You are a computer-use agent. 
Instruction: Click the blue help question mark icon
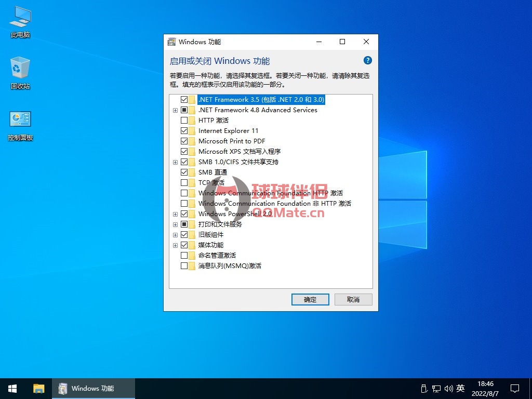[367, 60]
